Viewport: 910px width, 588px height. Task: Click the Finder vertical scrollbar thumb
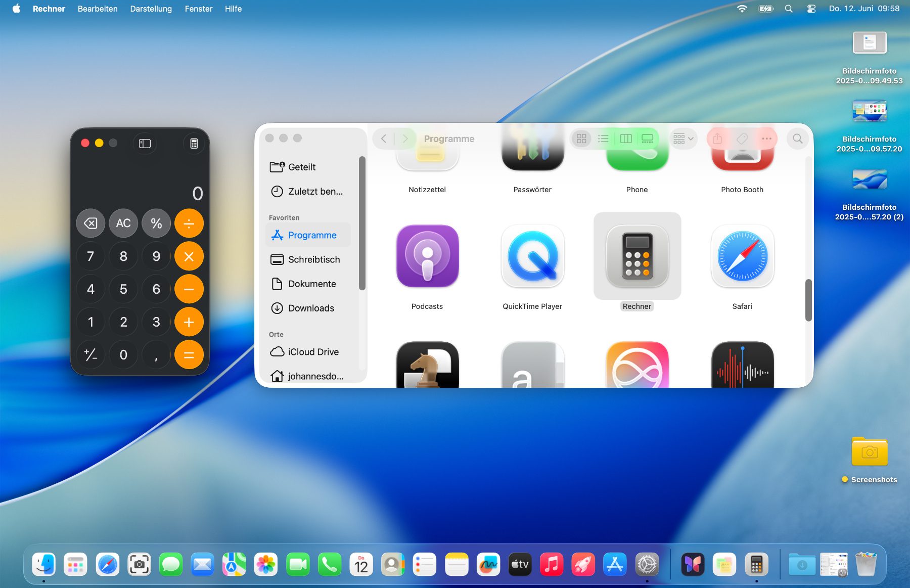pyautogui.click(x=808, y=299)
